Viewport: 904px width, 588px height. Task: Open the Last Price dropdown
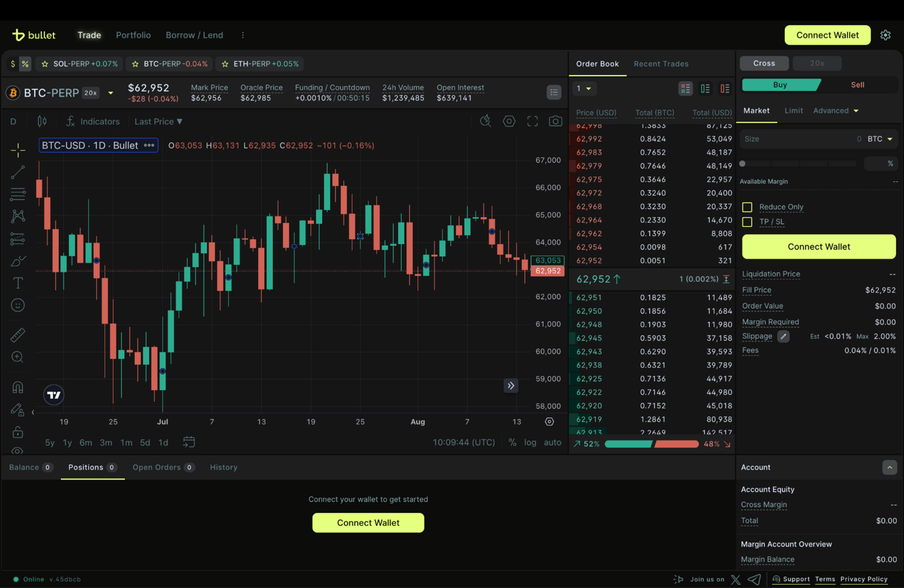click(x=158, y=121)
